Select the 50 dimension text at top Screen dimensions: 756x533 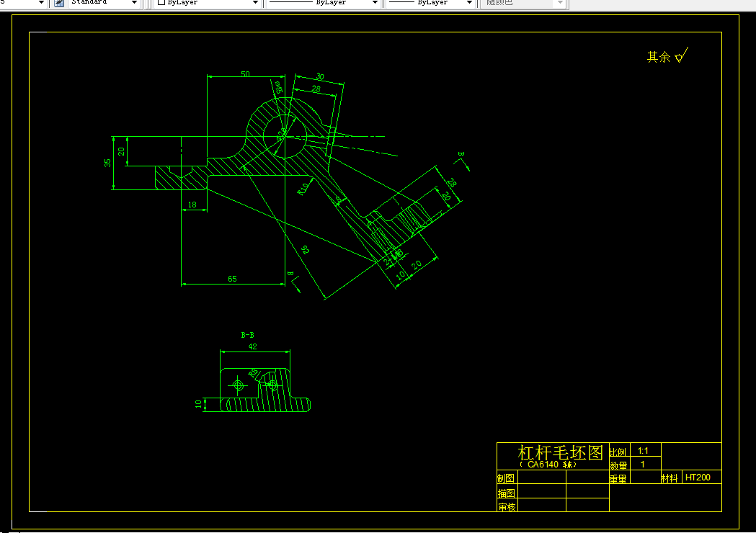pyautogui.click(x=246, y=74)
